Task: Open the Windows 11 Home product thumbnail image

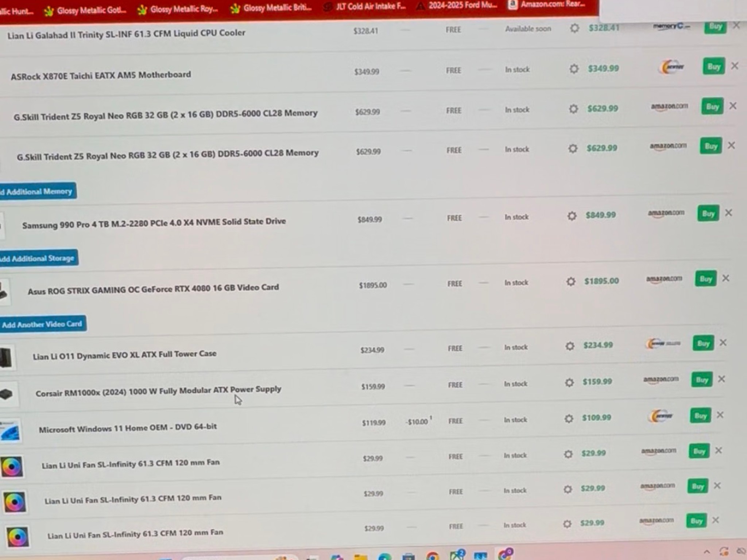Action: pyautogui.click(x=10, y=431)
